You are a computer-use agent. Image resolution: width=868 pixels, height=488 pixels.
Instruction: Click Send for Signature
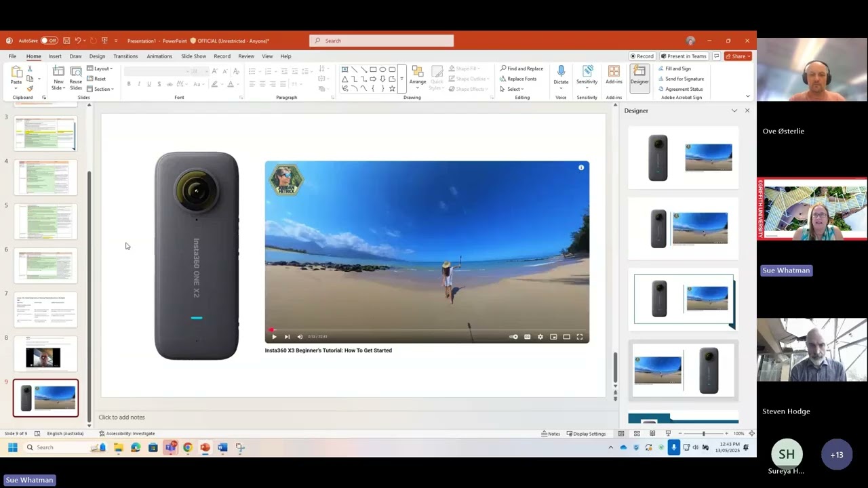[x=681, y=79]
